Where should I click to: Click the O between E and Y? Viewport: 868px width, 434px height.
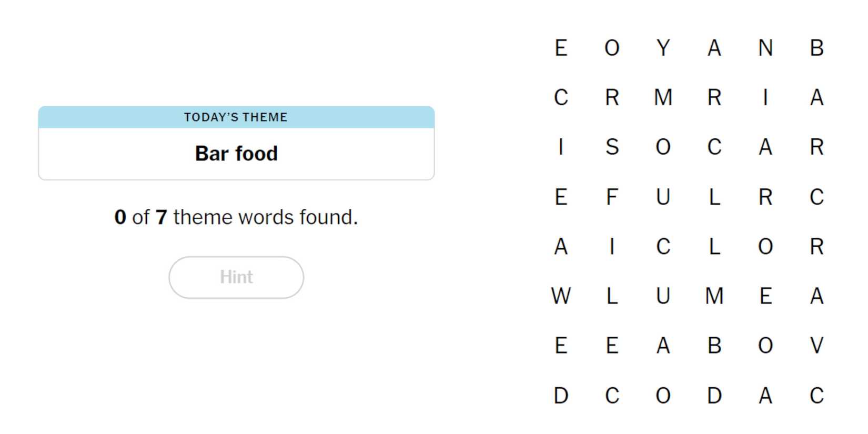[612, 48]
